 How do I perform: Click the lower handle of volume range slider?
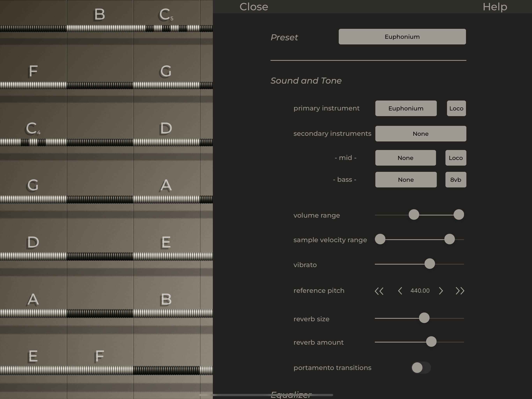[414, 215]
